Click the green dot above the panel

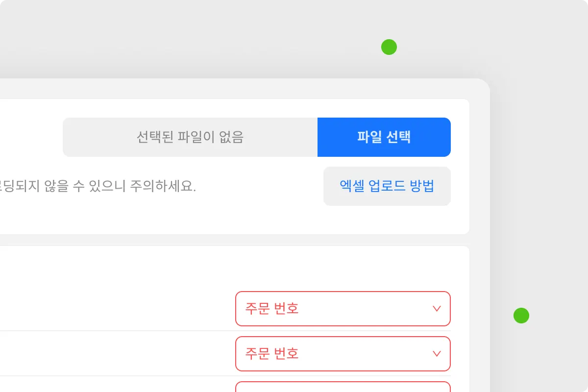click(389, 48)
